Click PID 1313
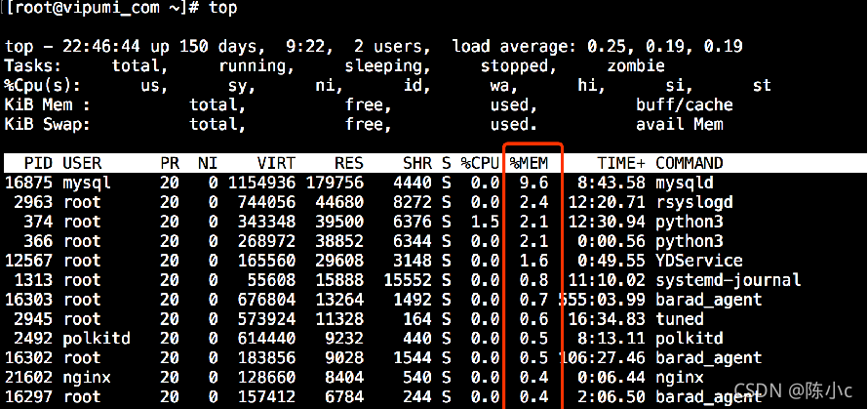The image size is (868, 409). pos(34,280)
